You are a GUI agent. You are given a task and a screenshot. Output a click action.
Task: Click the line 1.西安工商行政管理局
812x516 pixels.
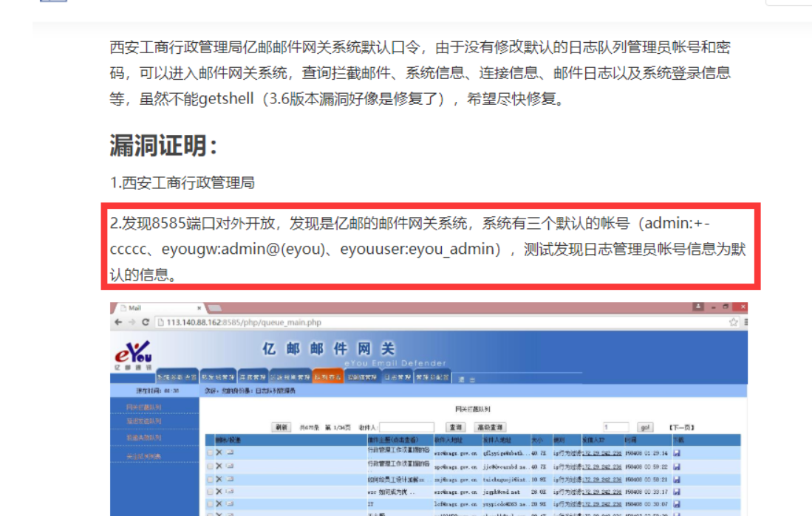click(182, 182)
